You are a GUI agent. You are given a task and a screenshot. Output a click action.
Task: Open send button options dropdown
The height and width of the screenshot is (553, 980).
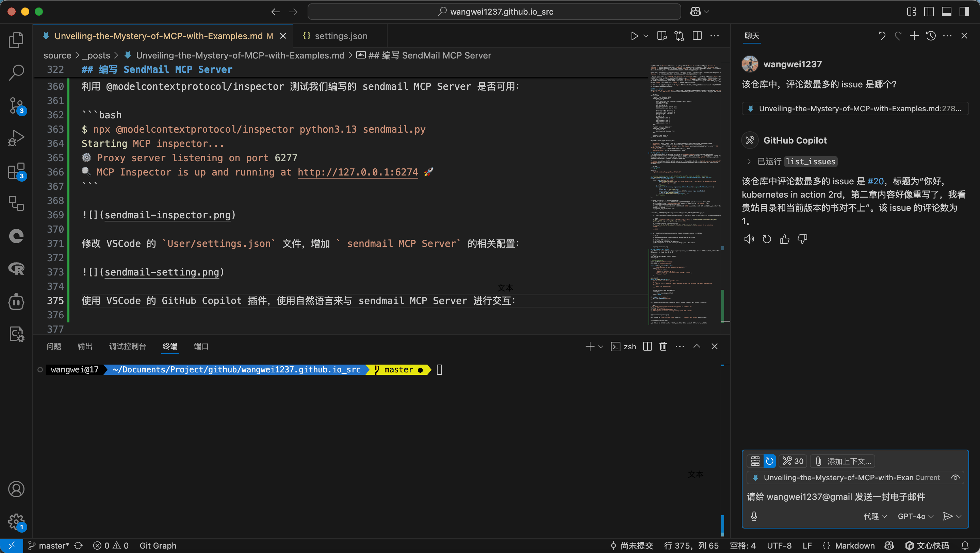point(959,516)
